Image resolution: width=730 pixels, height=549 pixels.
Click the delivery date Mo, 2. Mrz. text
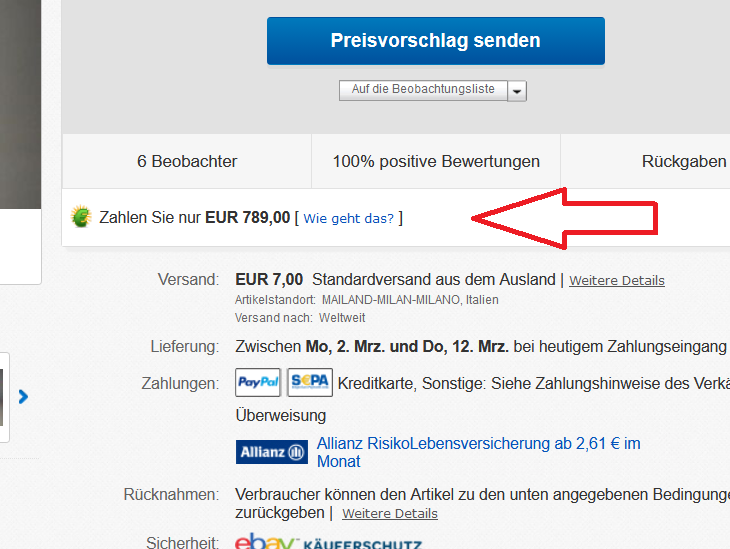[x=345, y=346]
